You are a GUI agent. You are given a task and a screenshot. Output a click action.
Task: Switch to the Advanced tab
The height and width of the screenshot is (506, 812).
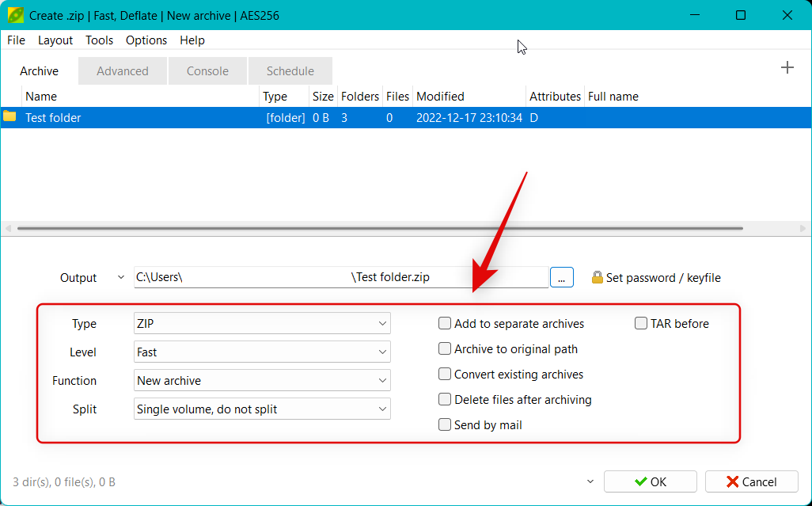click(x=123, y=71)
